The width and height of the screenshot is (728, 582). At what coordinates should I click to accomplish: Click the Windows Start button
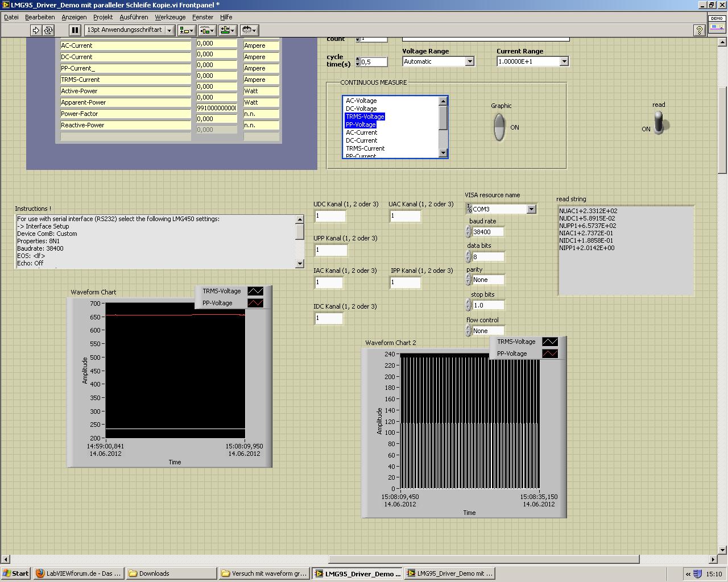click(x=15, y=573)
